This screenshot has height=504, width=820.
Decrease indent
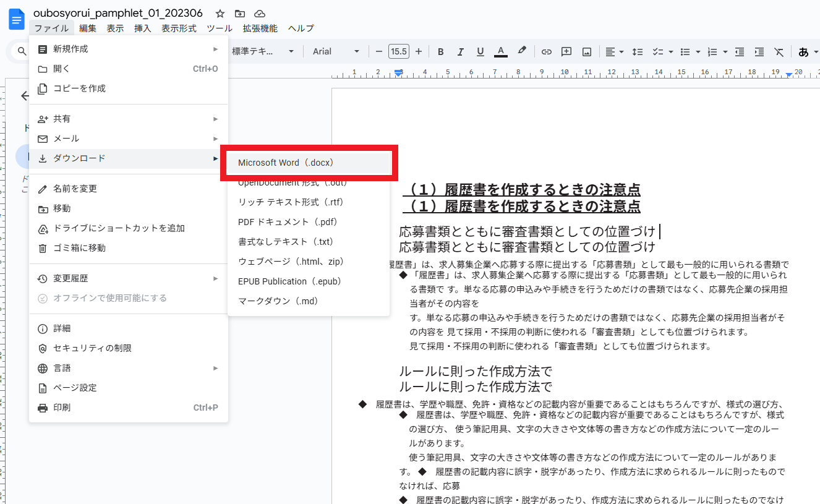point(739,51)
